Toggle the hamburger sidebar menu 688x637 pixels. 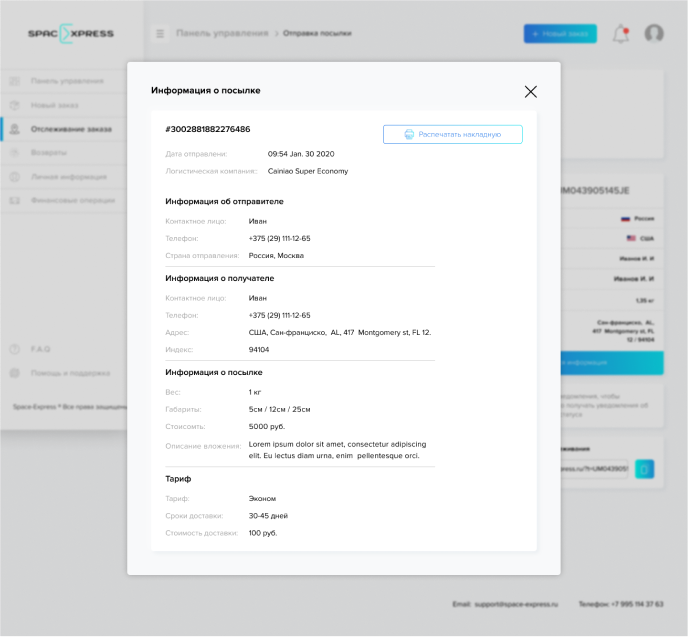[160, 34]
